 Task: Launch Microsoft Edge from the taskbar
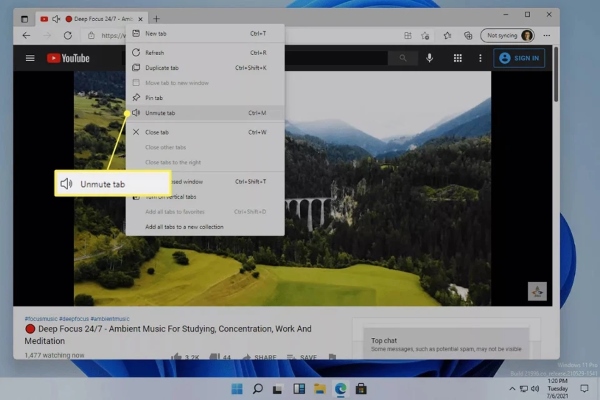341,387
